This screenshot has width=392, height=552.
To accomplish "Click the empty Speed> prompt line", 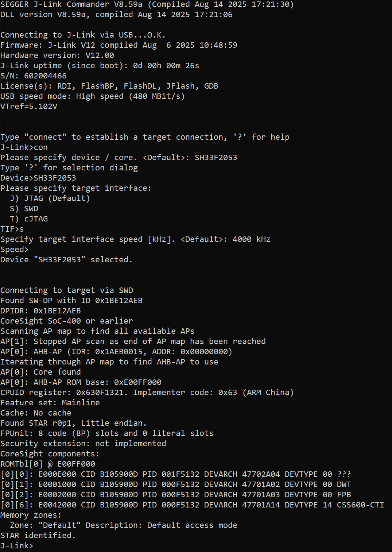I will pos(15,249).
